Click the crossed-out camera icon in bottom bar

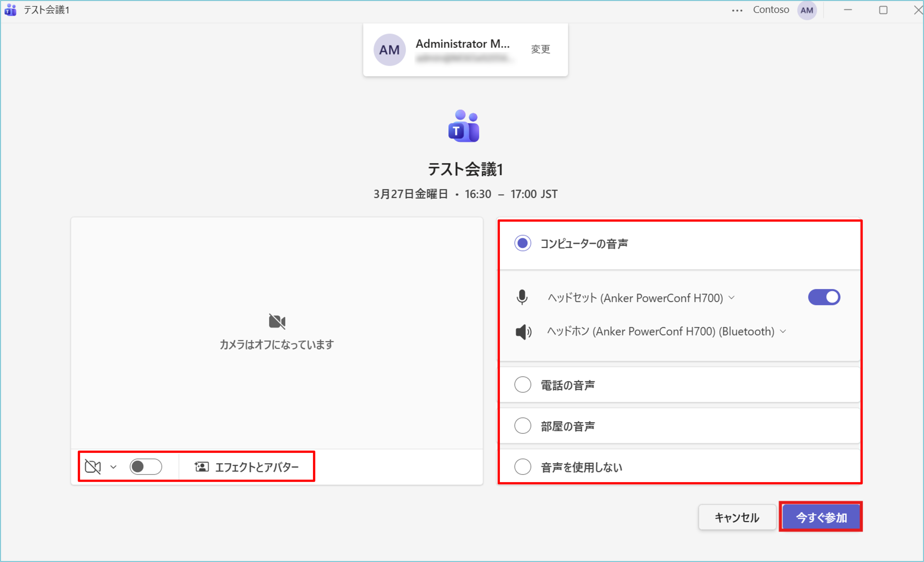(x=93, y=467)
